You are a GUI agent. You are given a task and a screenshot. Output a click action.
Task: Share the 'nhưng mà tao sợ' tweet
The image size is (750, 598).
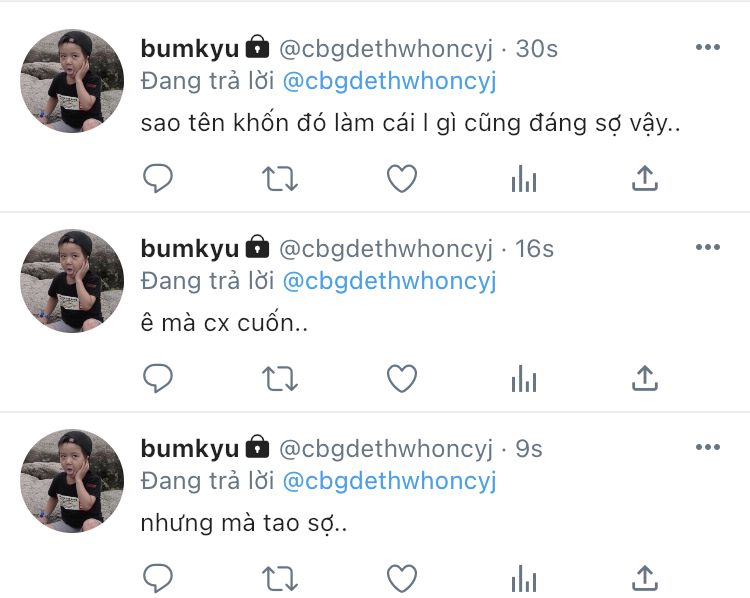pos(645,578)
